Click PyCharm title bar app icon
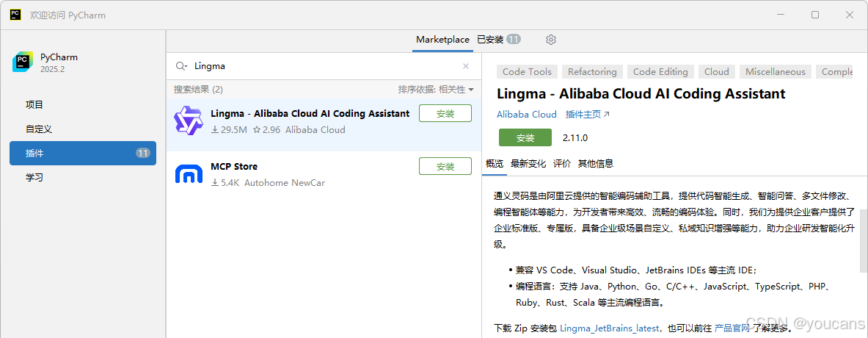This screenshot has height=338, width=868. pos(15,15)
